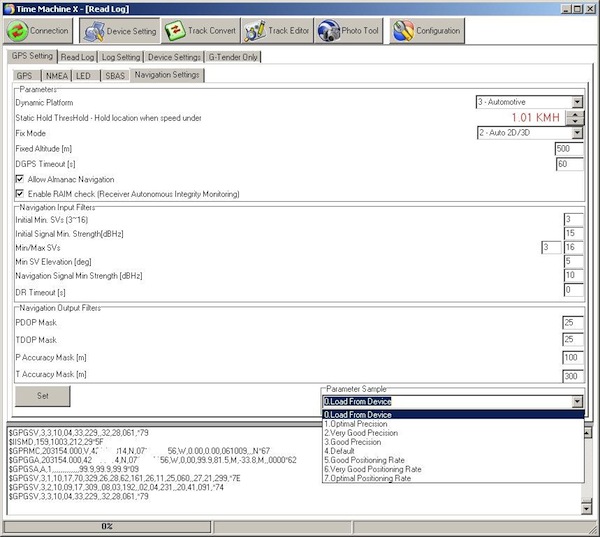
Task: Switch to the Read Log tab
Action: (77, 57)
